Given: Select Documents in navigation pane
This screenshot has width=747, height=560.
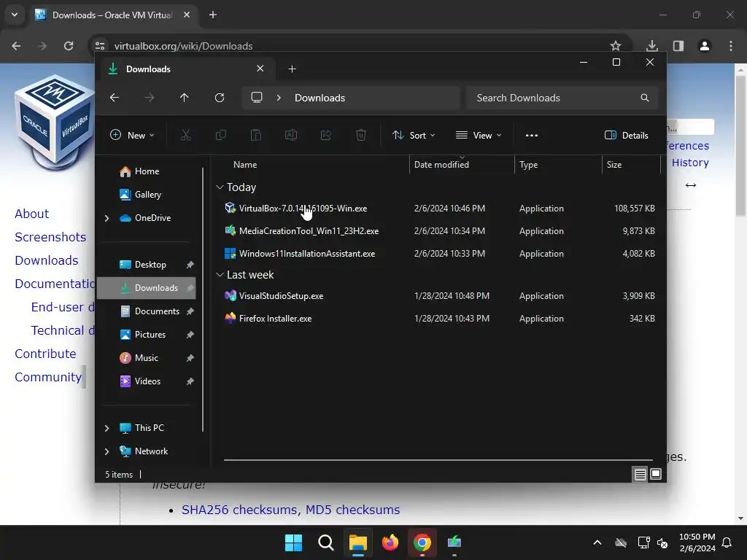Looking at the screenshot, I should (x=146, y=311).
